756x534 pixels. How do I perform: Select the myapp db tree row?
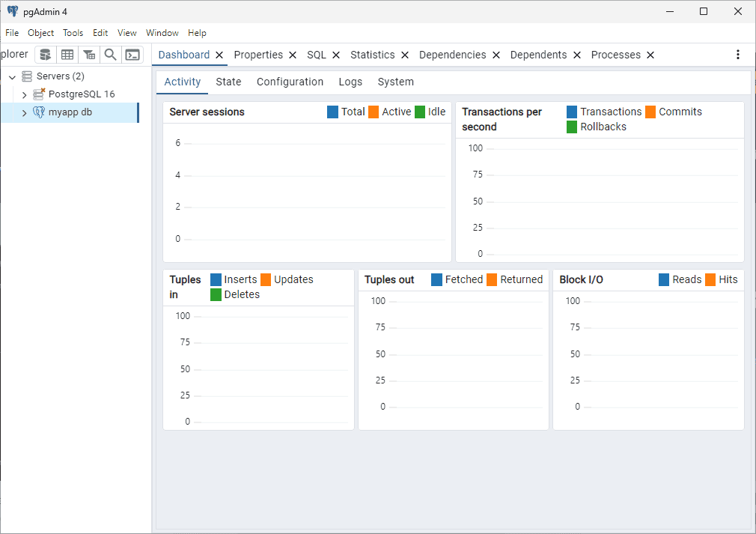coord(70,112)
